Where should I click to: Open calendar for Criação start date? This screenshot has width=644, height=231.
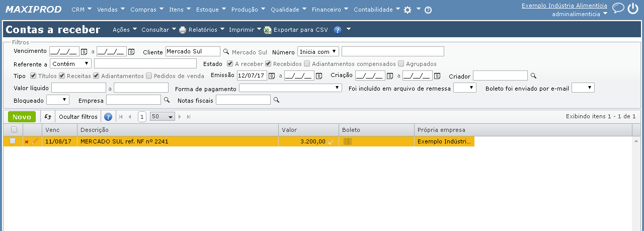point(390,75)
